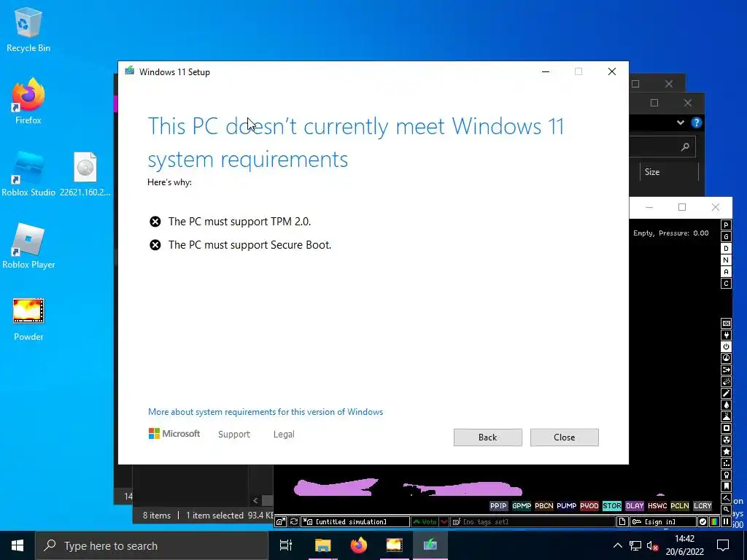The width and height of the screenshot is (747, 560).
Task: Toggle D decorations quick option
Action: pyautogui.click(x=726, y=249)
